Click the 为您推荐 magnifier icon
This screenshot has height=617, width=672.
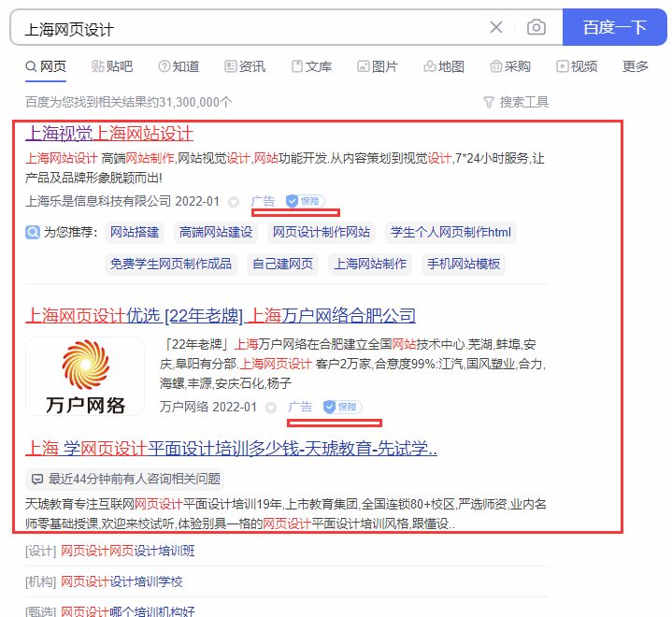tap(33, 233)
